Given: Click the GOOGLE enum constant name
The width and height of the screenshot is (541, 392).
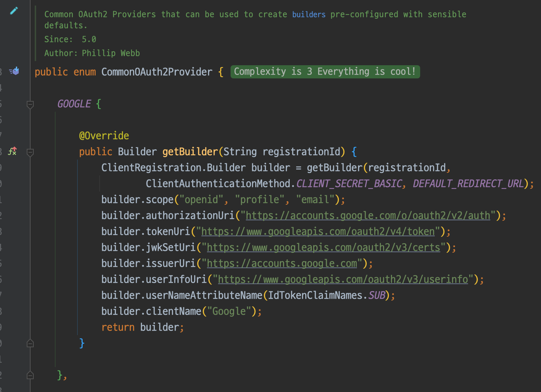Looking at the screenshot, I should (x=74, y=104).
